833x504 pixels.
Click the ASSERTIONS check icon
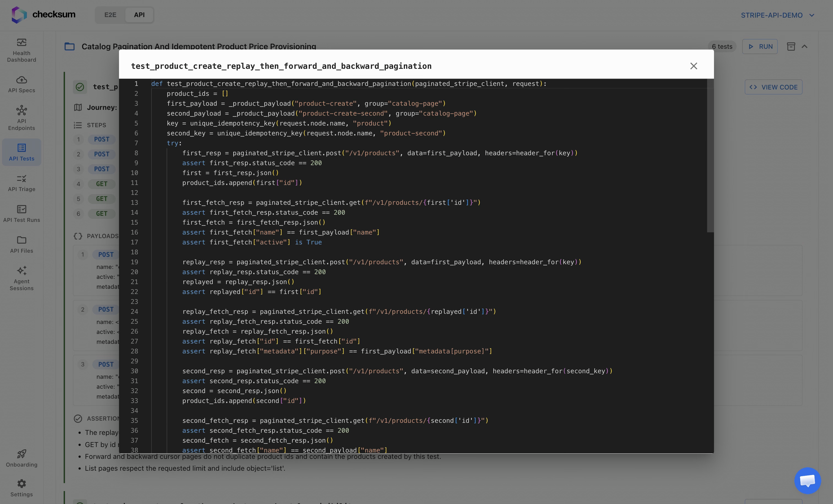[x=78, y=419]
